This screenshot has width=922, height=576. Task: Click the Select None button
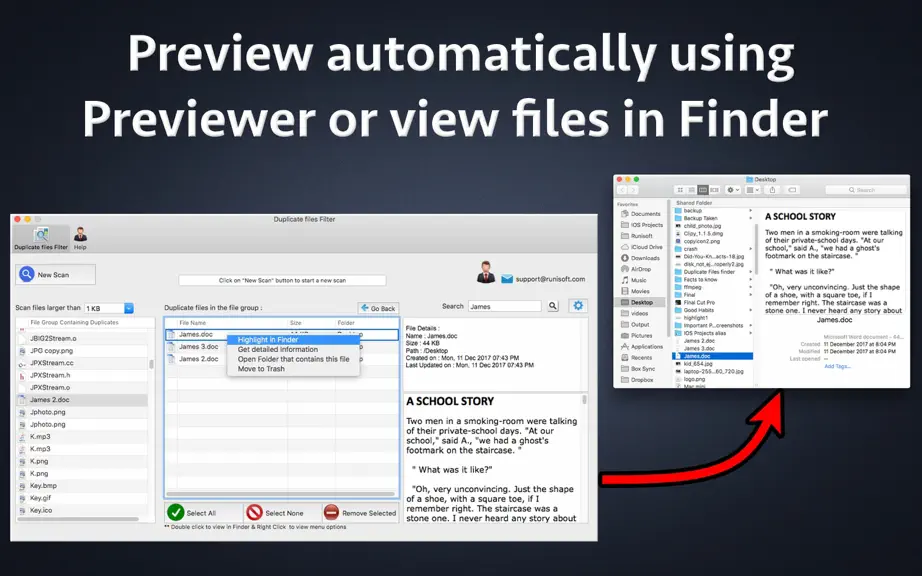tap(282, 513)
